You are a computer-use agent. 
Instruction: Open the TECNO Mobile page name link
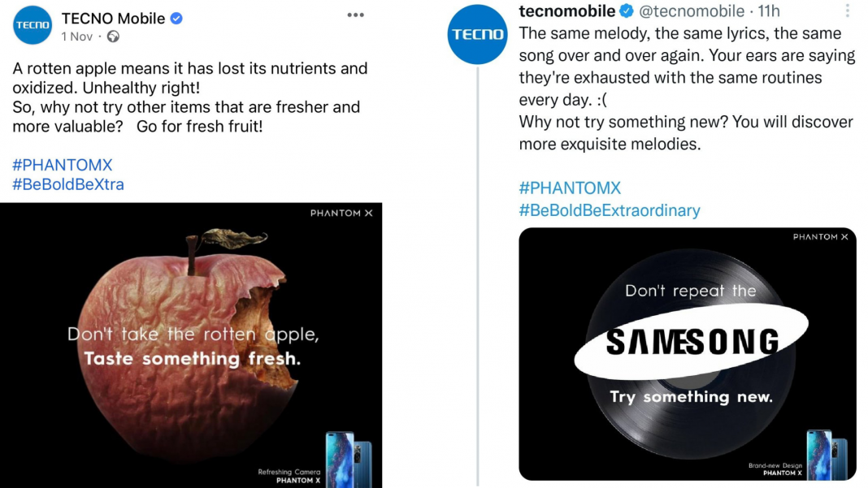click(113, 18)
